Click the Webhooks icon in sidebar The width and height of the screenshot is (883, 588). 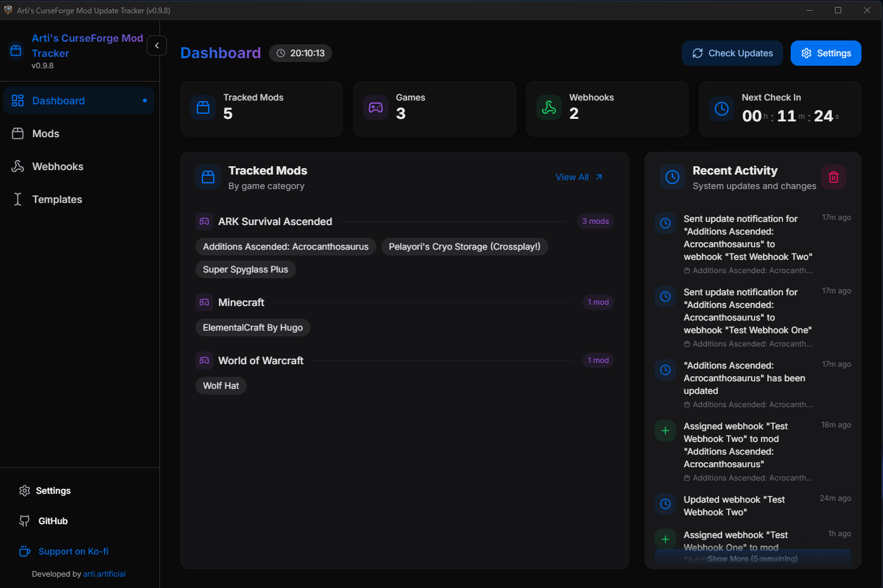click(18, 166)
